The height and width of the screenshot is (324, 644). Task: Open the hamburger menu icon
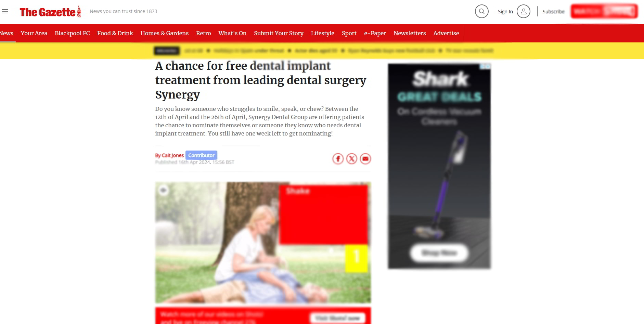(x=5, y=11)
